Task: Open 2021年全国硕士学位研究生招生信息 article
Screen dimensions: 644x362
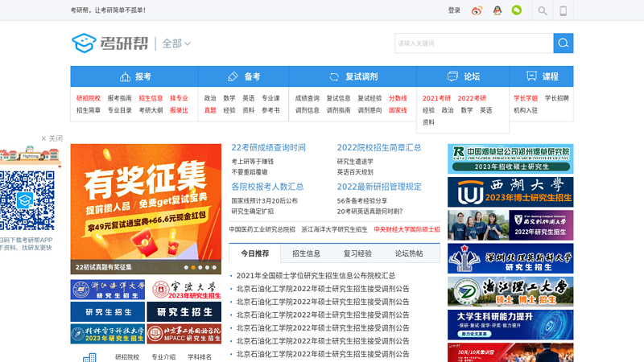Action: click(x=316, y=275)
